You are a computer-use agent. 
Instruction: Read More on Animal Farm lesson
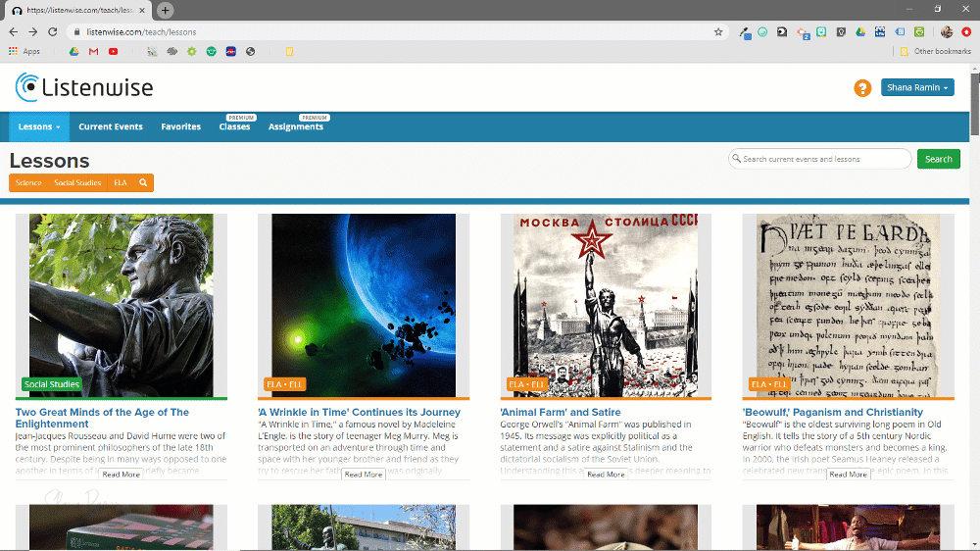[x=606, y=475]
